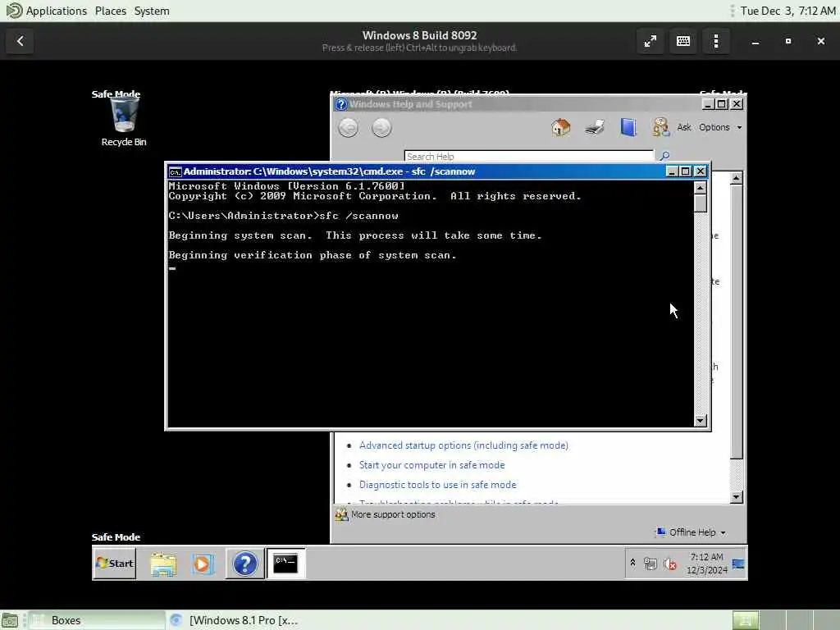Maximize the Command Prompt window

(685, 171)
